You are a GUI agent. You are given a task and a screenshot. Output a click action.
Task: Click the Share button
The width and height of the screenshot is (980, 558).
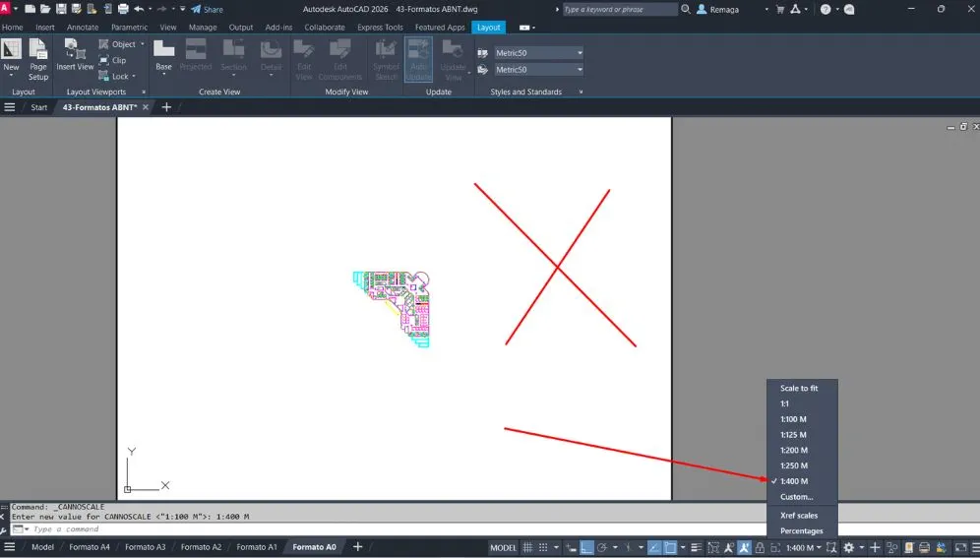point(207,9)
